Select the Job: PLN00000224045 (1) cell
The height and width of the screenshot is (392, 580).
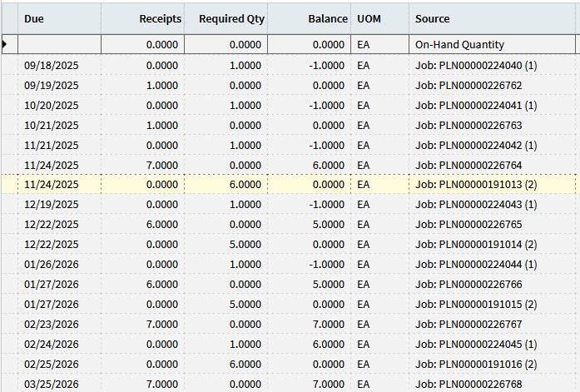(x=493, y=345)
